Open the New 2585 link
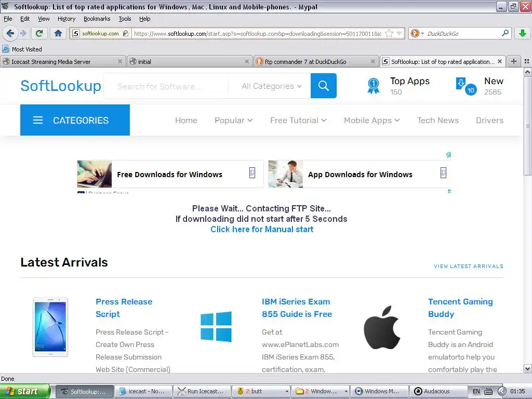The image size is (532, 399). 494,86
